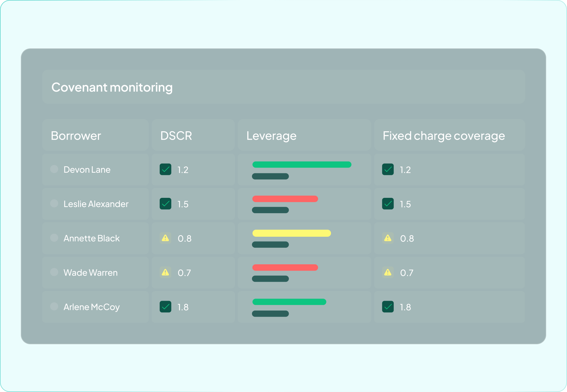Click the dark secondary leverage bar for Arlene McCoy
Viewport: 567px width, 392px height.
click(x=270, y=314)
